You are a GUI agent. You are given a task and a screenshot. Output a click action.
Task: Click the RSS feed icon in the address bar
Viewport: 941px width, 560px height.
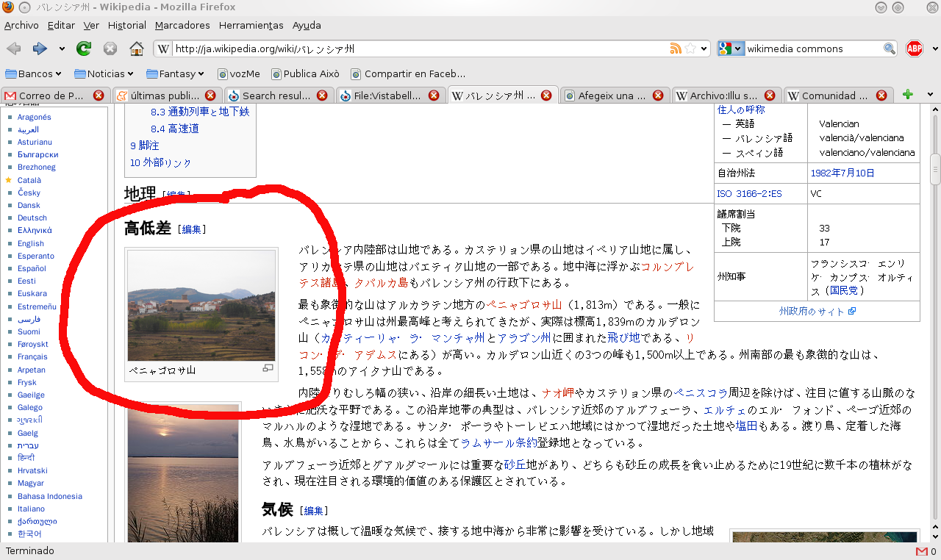[675, 49]
